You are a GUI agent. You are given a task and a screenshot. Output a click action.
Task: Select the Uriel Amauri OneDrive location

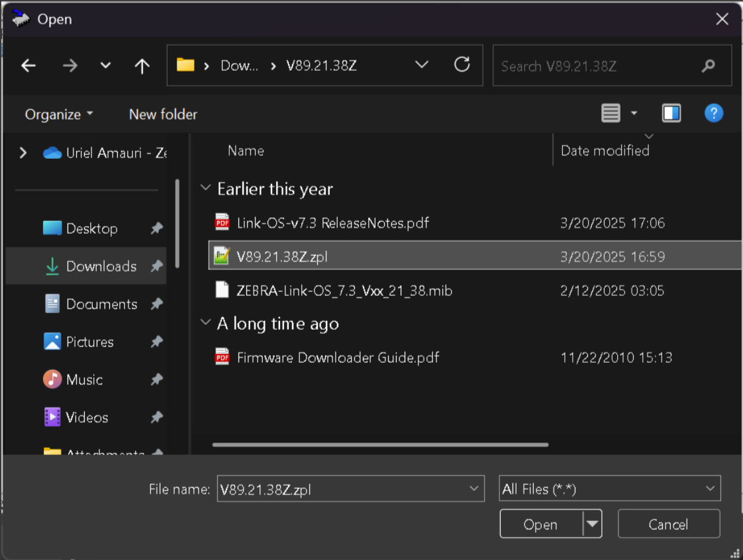[x=105, y=152]
